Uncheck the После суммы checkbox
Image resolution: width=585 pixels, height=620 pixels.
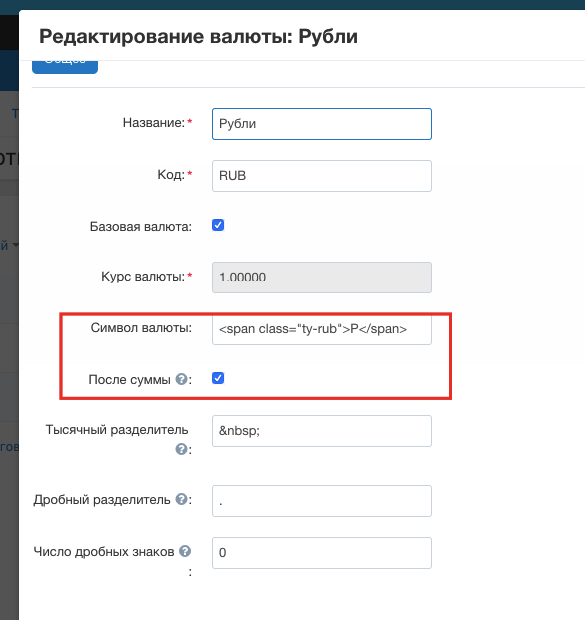[x=218, y=378]
